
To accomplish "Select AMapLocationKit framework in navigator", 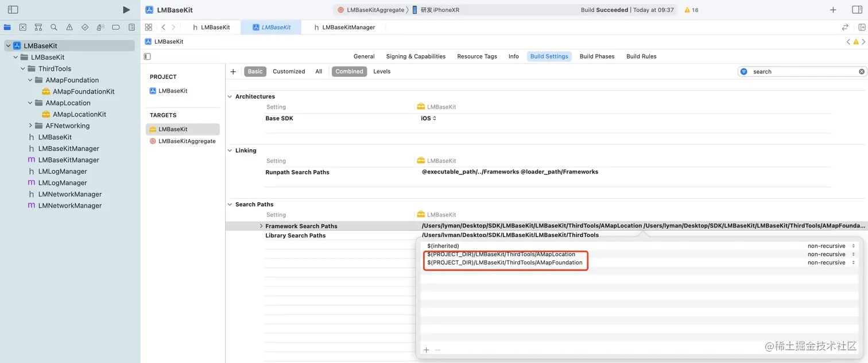I will click(x=75, y=114).
